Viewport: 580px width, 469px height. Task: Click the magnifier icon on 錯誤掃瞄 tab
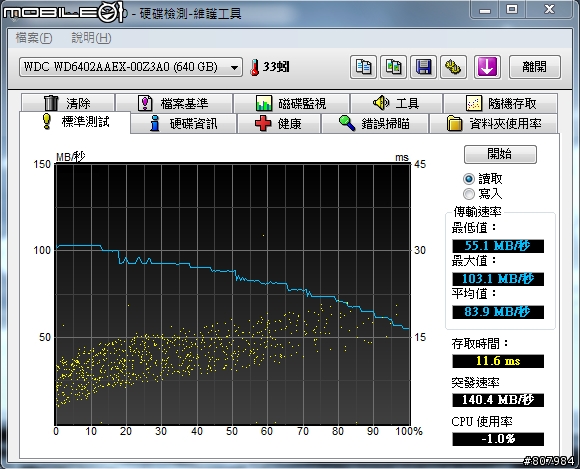pyautogui.click(x=347, y=123)
